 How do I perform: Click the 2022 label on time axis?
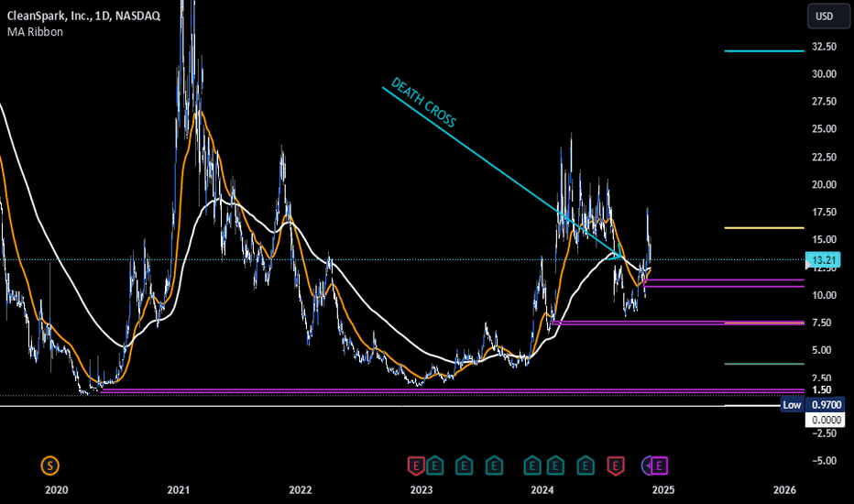point(301,490)
